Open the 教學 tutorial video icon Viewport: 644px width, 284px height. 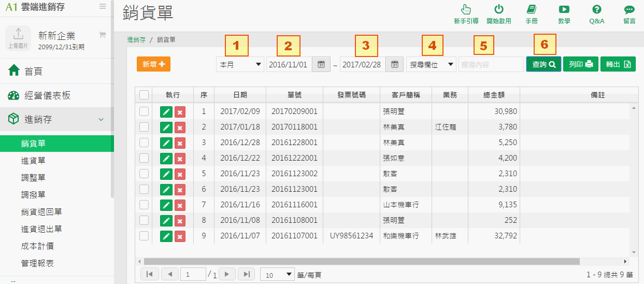[564, 9]
